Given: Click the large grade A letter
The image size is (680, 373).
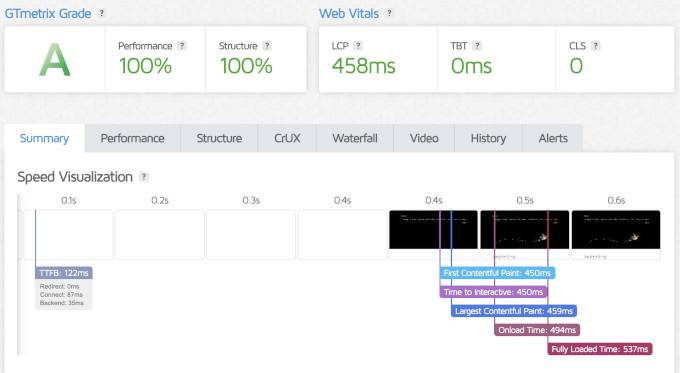Looking at the screenshot, I should 55,59.
